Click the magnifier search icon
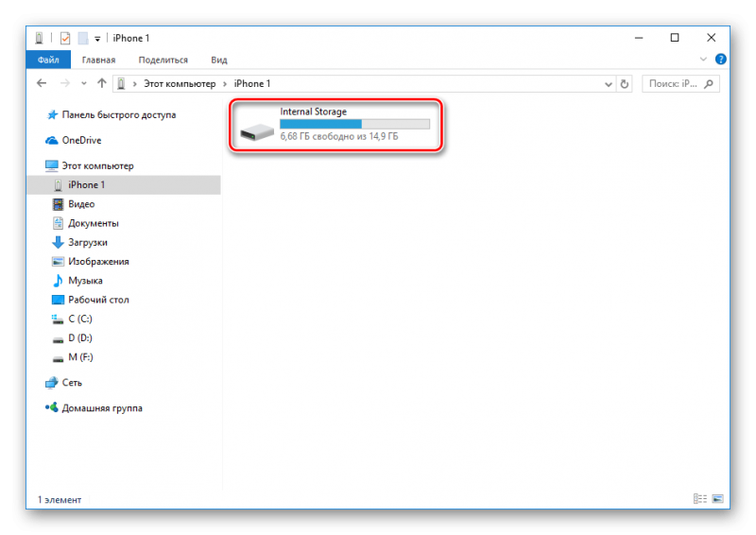The width and height of the screenshot is (756, 535). (x=708, y=84)
